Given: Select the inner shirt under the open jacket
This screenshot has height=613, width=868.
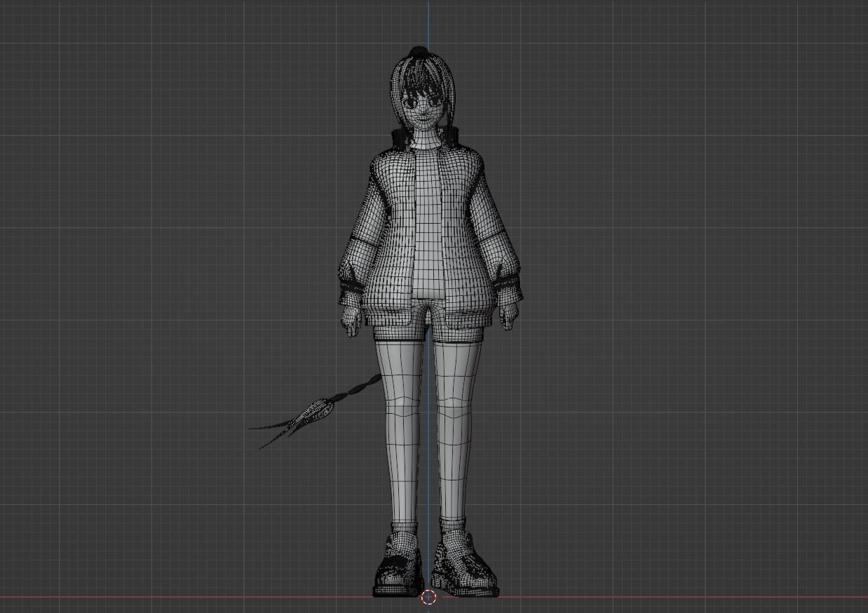Looking at the screenshot, I should 429,224.
